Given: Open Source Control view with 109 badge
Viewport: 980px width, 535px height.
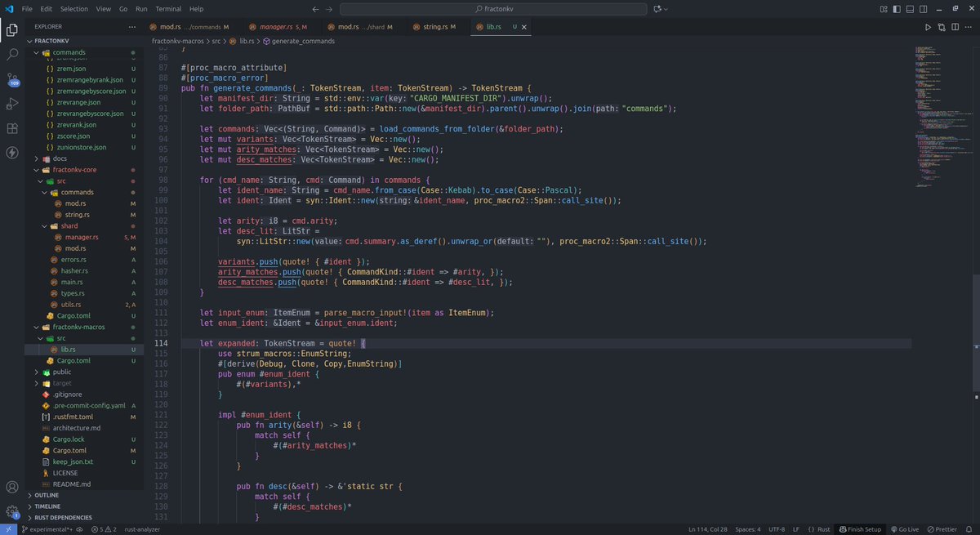Looking at the screenshot, I should pyautogui.click(x=12, y=79).
